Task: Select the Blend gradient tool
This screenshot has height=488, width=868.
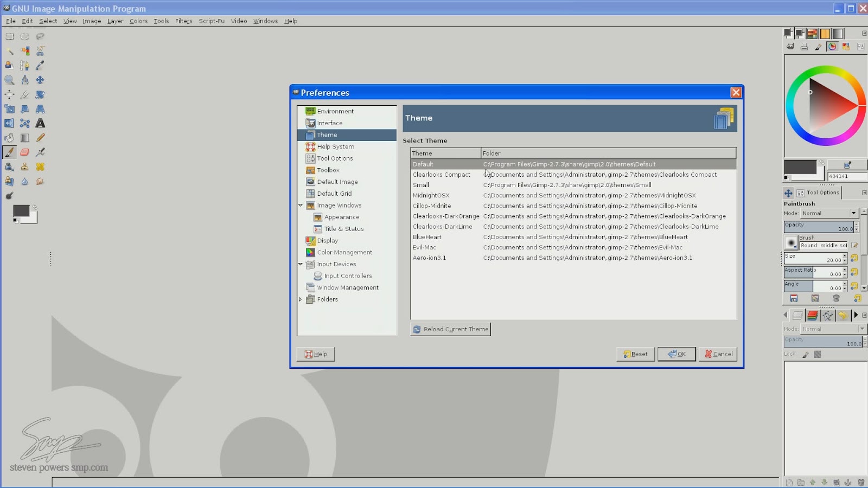Action: (25, 138)
